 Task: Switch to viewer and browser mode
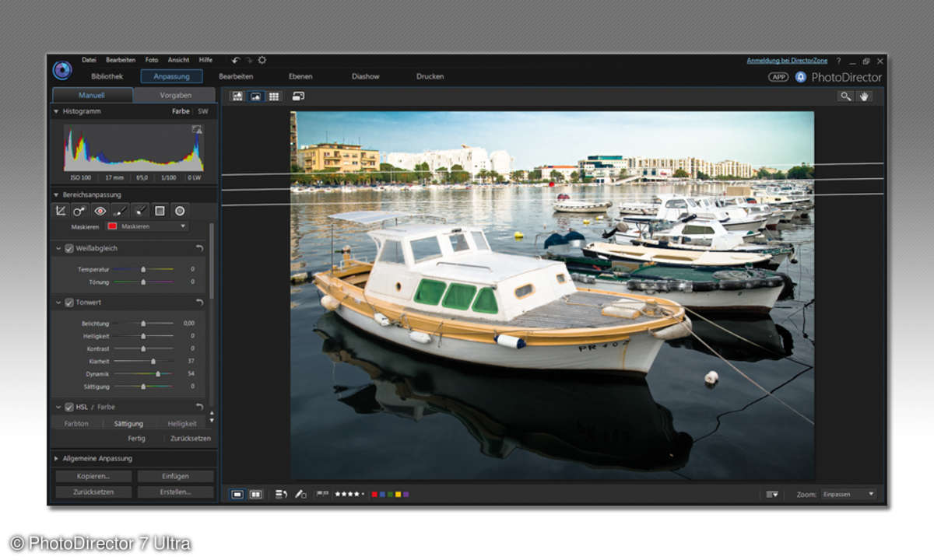(x=237, y=96)
